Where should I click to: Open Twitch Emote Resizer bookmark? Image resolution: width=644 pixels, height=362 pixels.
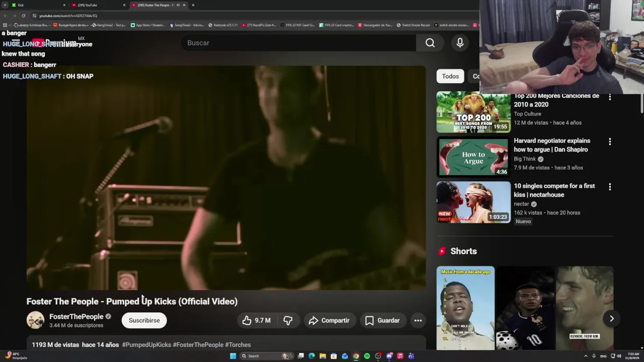click(x=413, y=25)
